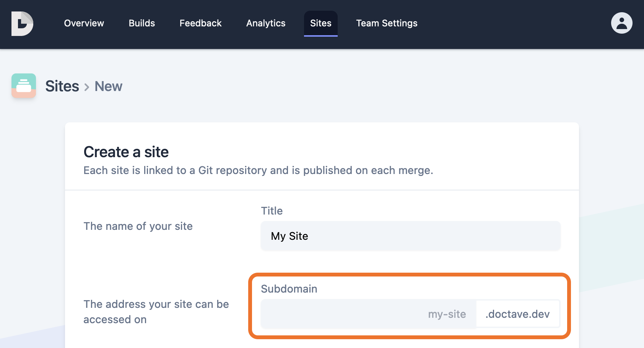
Task: Click the Sites breadcrumb link
Action: [x=62, y=86]
